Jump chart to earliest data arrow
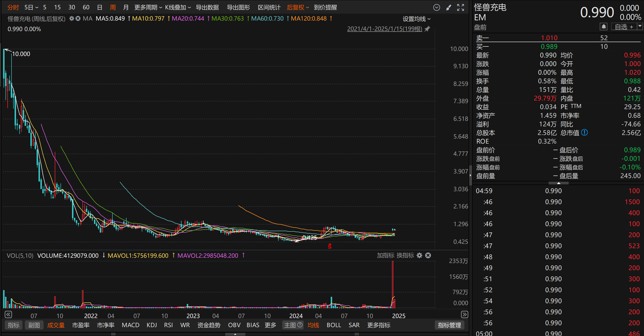This screenshot has height=336, width=644. 8,314
